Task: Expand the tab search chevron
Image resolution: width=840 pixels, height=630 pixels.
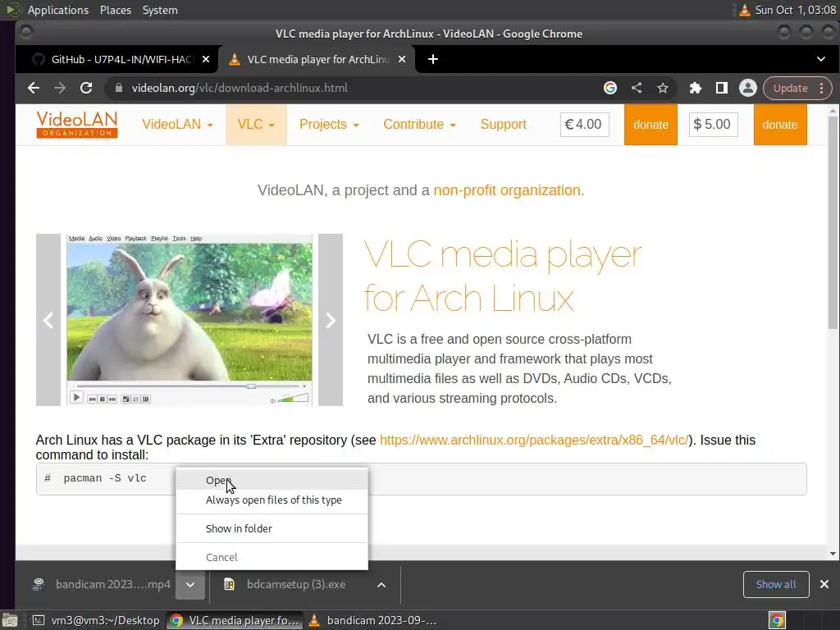Action: 820,59
